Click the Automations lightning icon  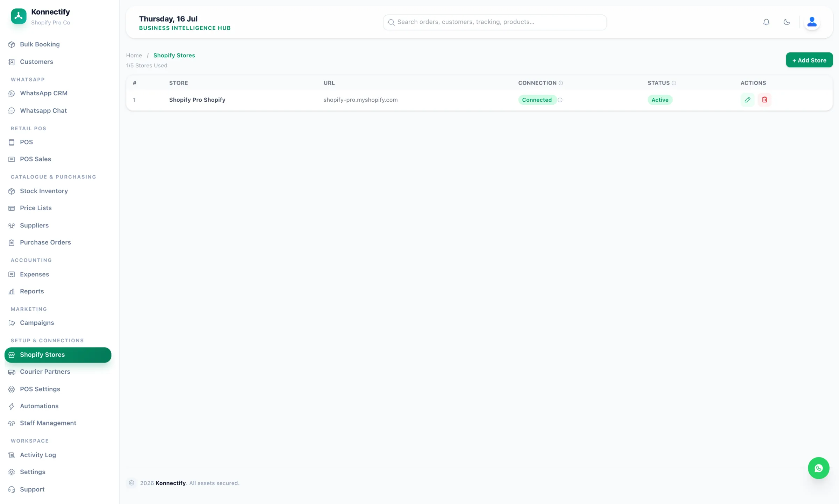(12, 406)
